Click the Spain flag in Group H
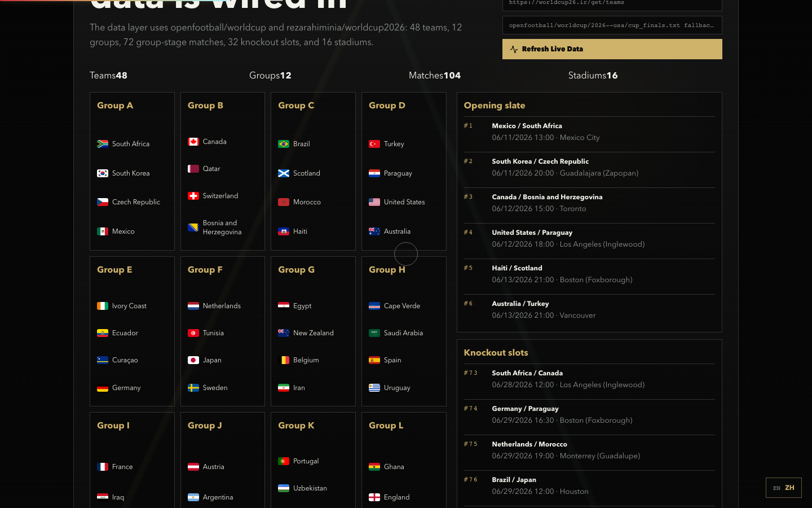The height and width of the screenshot is (508, 812). point(374,360)
